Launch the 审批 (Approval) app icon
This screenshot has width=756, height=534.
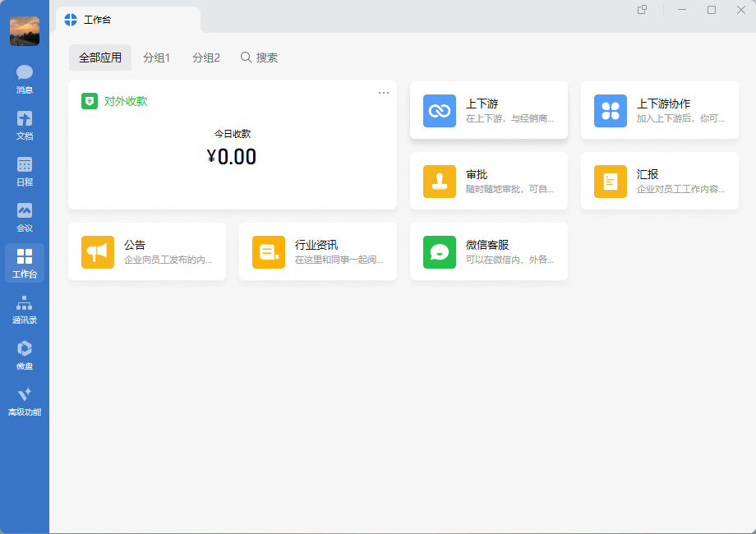click(x=440, y=181)
